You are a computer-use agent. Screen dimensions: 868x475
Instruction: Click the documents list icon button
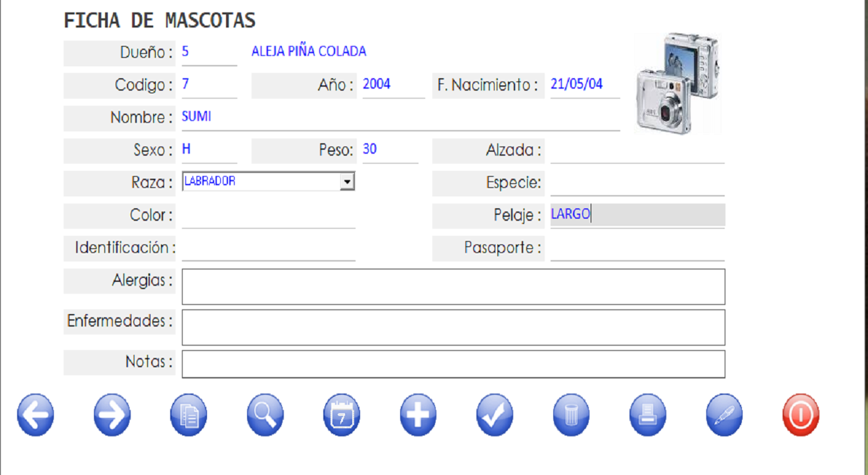tap(189, 415)
